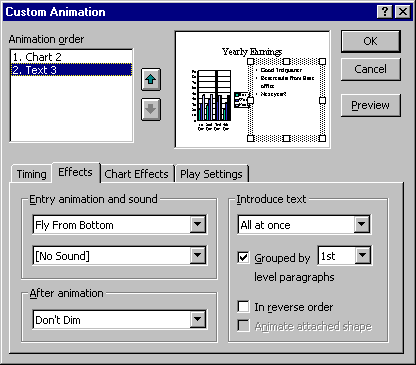416x365 pixels.
Task: Switch to the Timing tab
Action: [31, 174]
